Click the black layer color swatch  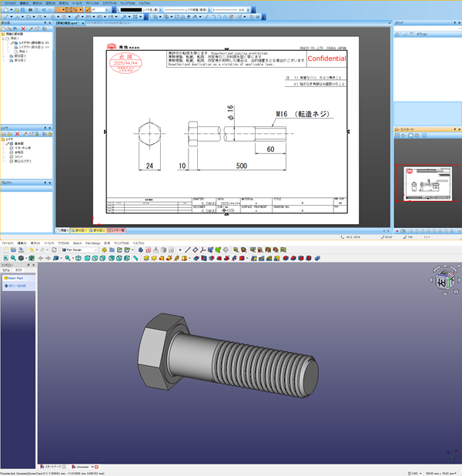131,10
